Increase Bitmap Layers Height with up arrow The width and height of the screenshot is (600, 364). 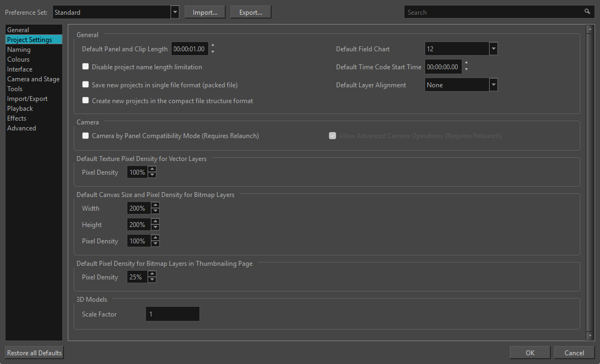156,222
